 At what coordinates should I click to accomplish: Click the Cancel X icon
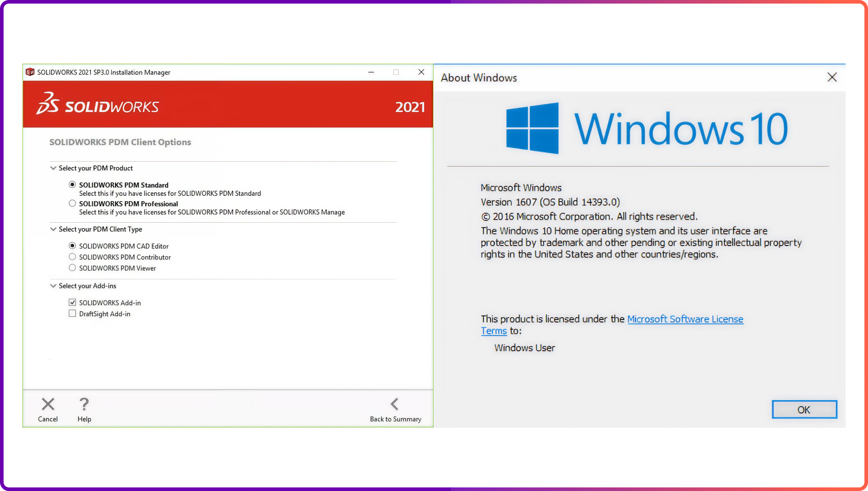(48, 404)
